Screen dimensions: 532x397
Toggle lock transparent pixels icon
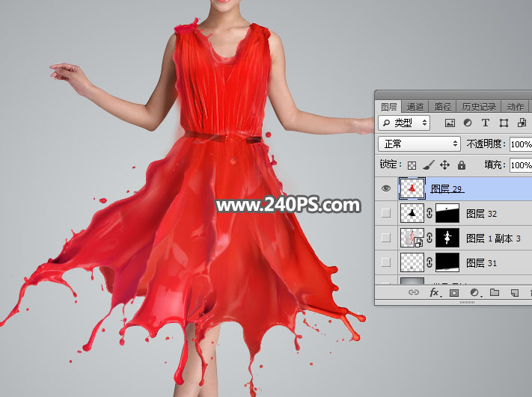tap(412, 165)
